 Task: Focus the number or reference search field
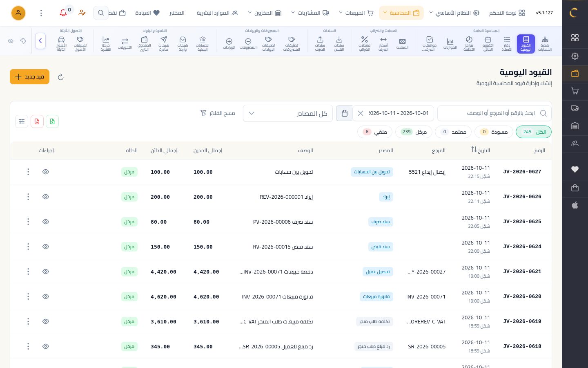coord(494,113)
